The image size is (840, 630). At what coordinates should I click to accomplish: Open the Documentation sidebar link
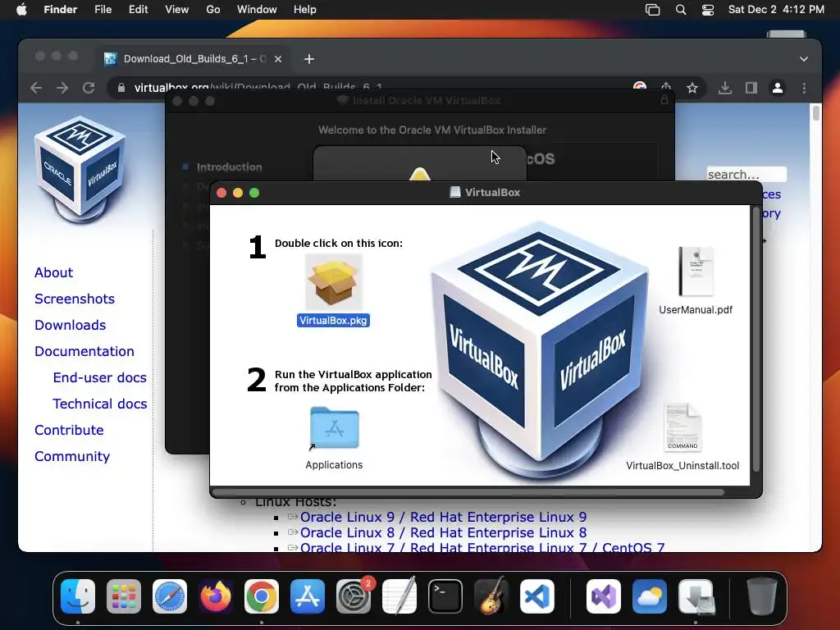click(84, 351)
